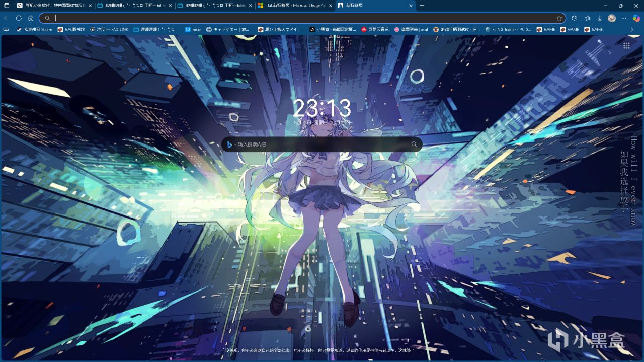Click the 9月15日 date line
Viewport: 644px width, 362px height.
[322, 122]
